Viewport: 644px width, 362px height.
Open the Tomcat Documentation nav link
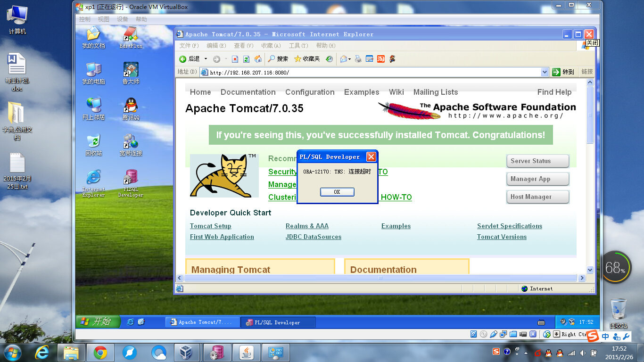tap(248, 92)
